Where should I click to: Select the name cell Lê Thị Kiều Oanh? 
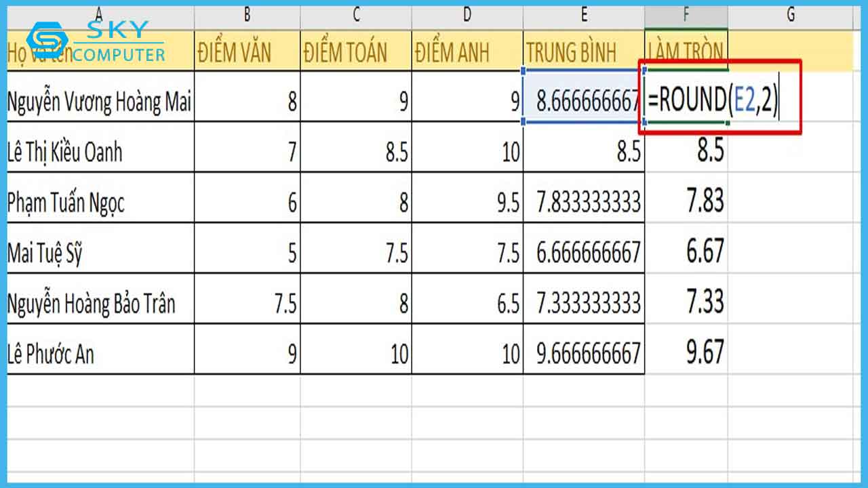[x=100, y=148]
